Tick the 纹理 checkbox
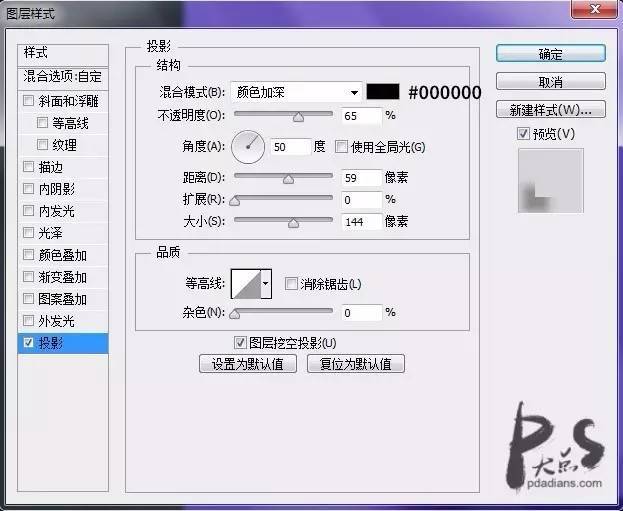The height and width of the screenshot is (511, 623). (42, 144)
